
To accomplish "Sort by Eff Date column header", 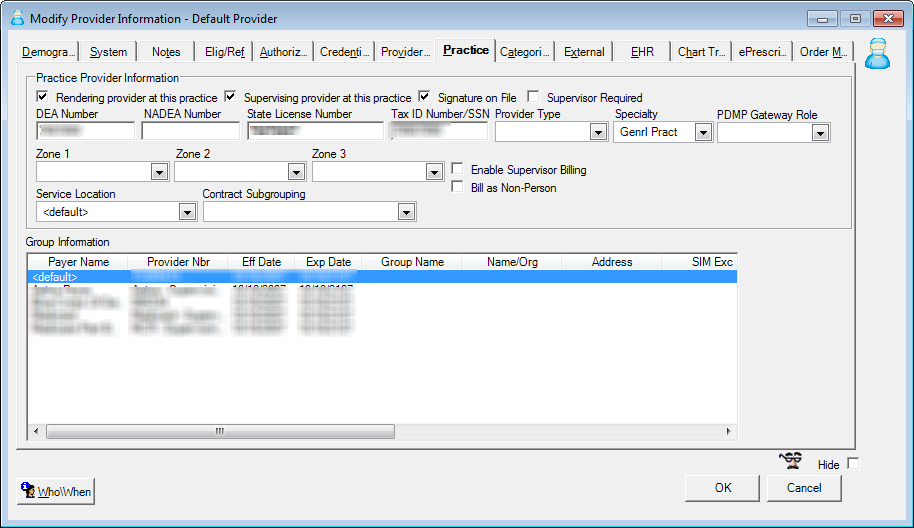I will point(261,262).
